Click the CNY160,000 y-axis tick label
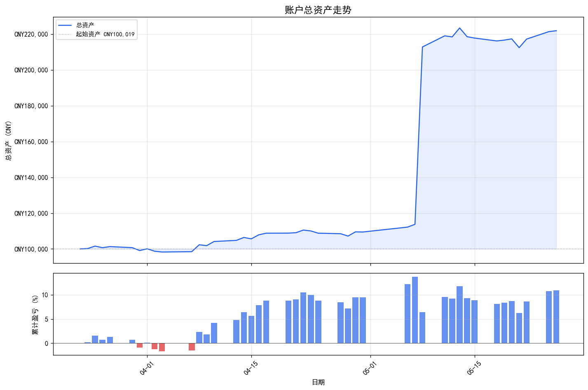The height and width of the screenshot is (390, 588). click(31, 142)
